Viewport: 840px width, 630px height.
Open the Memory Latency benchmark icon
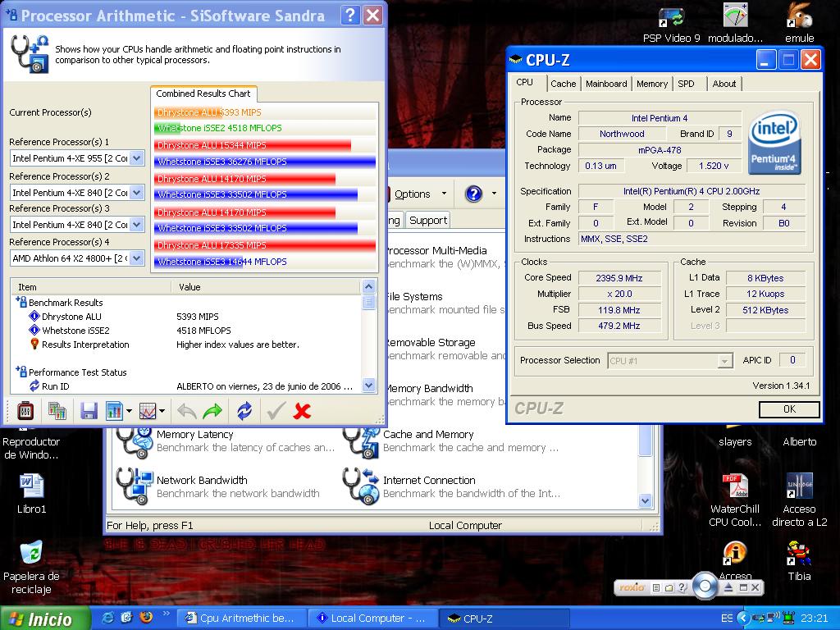(135, 441)
